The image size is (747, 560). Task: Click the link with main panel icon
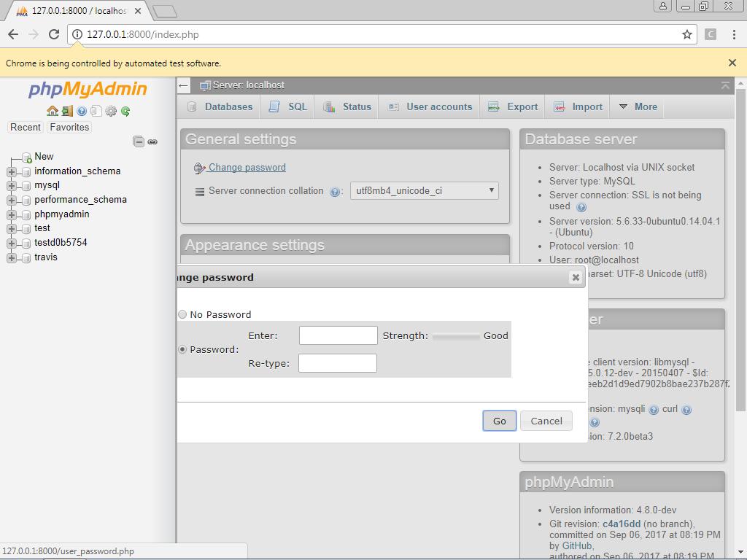coord(152,142)
